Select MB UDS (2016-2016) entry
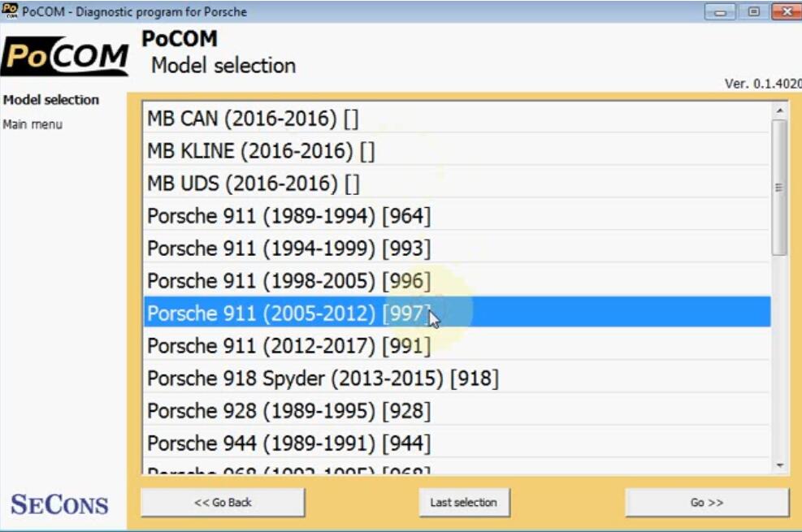Screen dimensions: 802x532 tap(457, 184)
